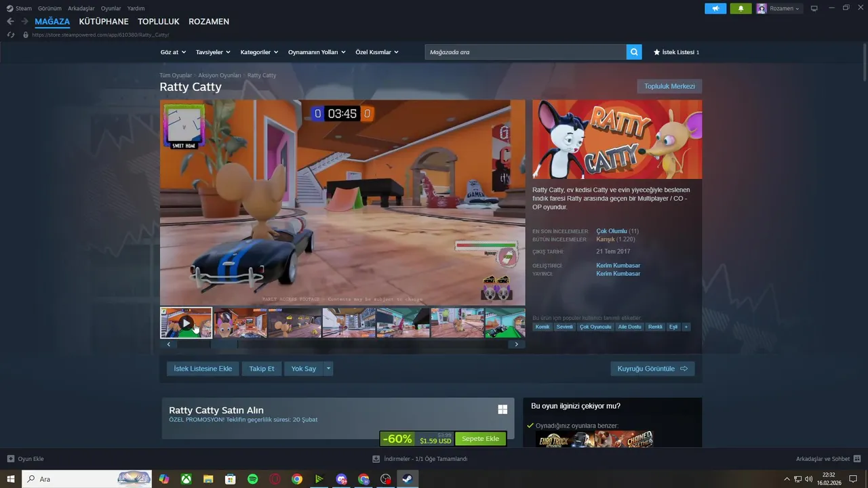Viewport: 868px width, 488px height.
Task: Expand the Kategoriler dropdown
Action: 259,52
